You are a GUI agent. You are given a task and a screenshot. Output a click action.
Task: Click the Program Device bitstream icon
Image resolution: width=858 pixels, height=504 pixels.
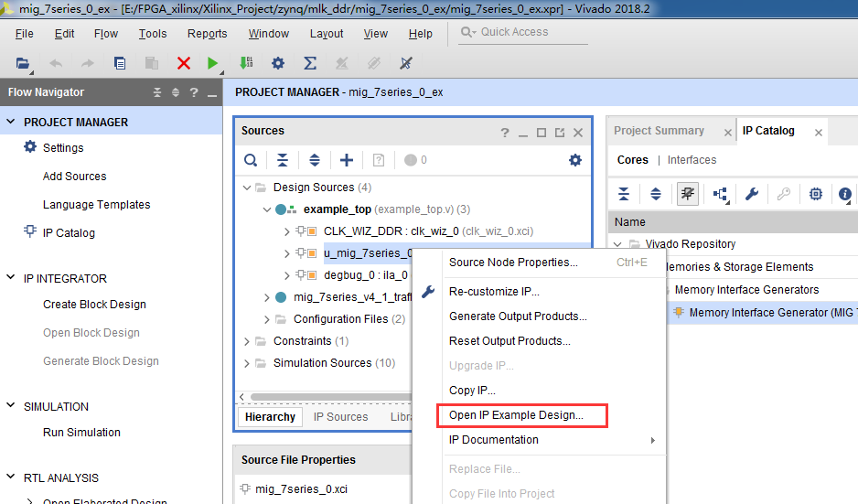tap(246, 63)
